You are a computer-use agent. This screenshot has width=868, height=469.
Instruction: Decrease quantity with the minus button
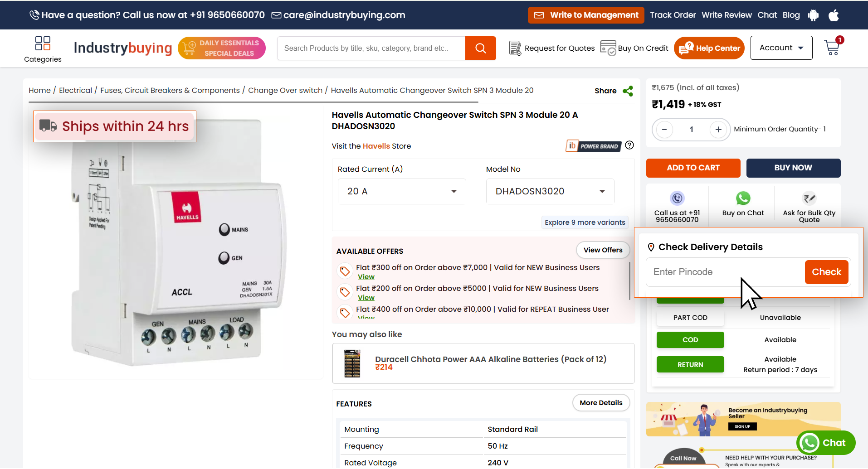(664, 130)
